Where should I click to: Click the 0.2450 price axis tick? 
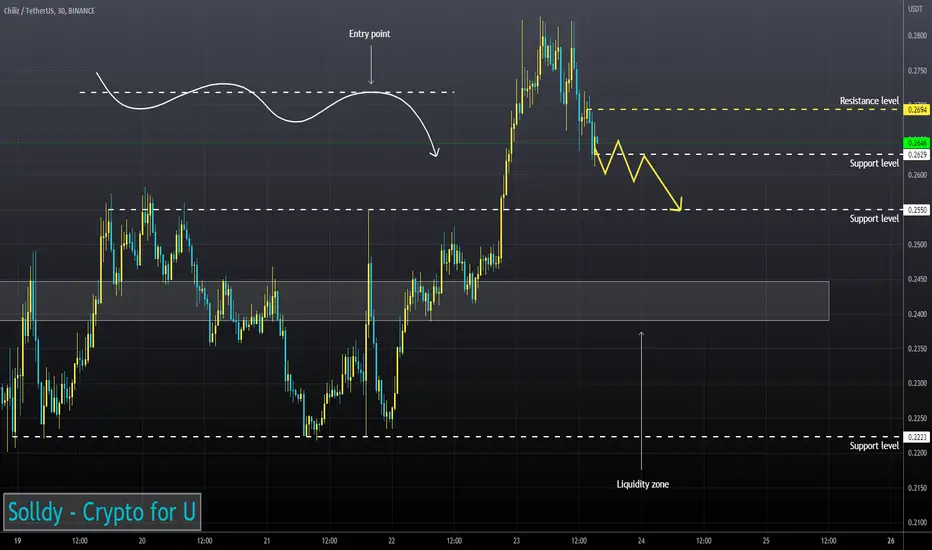917,279
